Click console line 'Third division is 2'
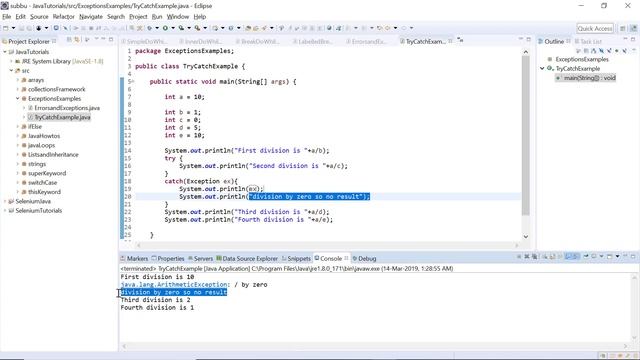 pos(155,300)
